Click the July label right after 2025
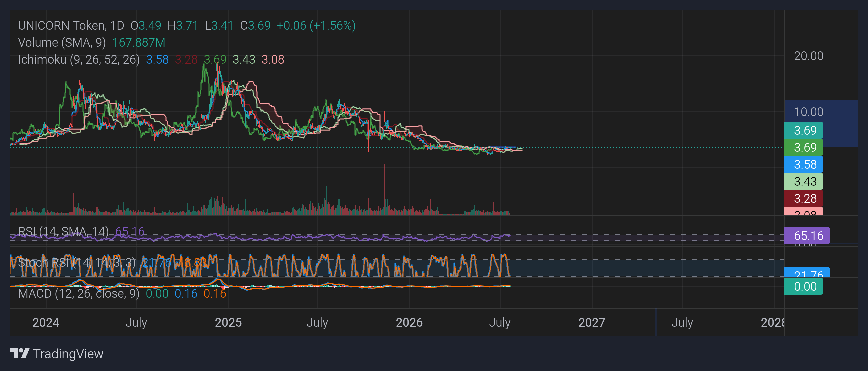The image size is (868, 371). click(317, 322)
